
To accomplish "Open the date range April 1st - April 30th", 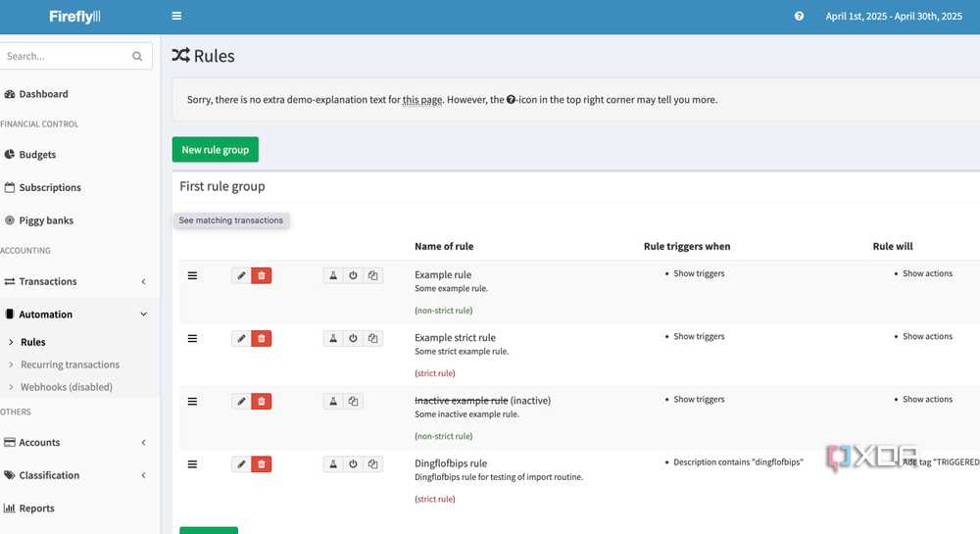I will tap(894, 17).
